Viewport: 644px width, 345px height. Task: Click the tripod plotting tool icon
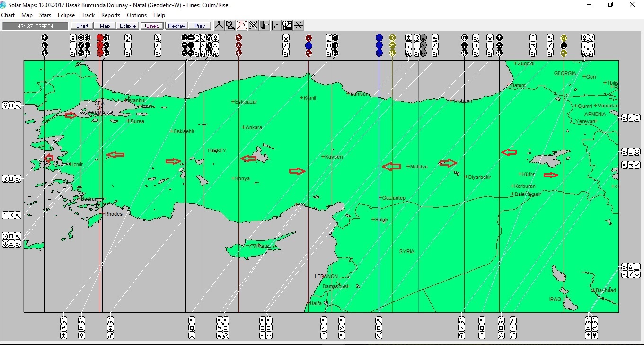pos(219,25)
